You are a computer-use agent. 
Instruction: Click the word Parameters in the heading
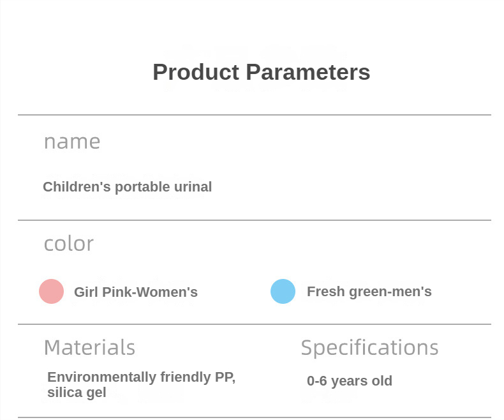click(308, 72)
